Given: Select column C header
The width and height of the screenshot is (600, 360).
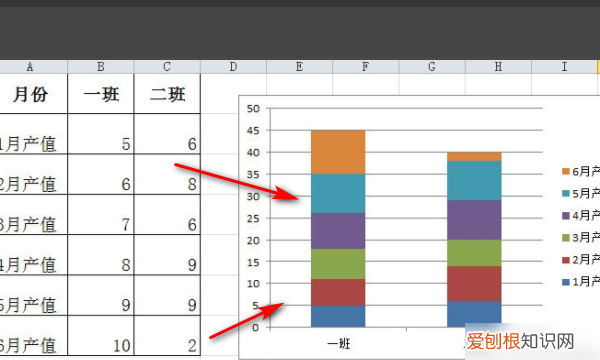Looking at the screenshot, I should (167, 67).
